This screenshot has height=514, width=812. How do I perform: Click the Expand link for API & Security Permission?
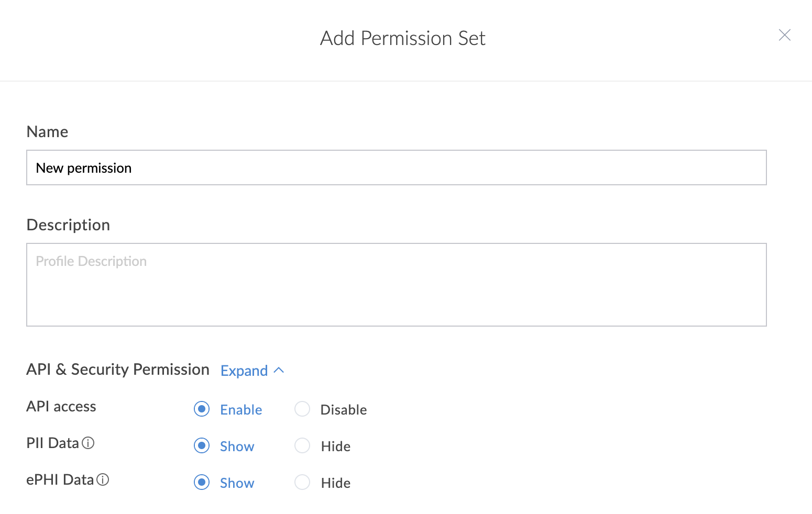(x=244, y=371)
